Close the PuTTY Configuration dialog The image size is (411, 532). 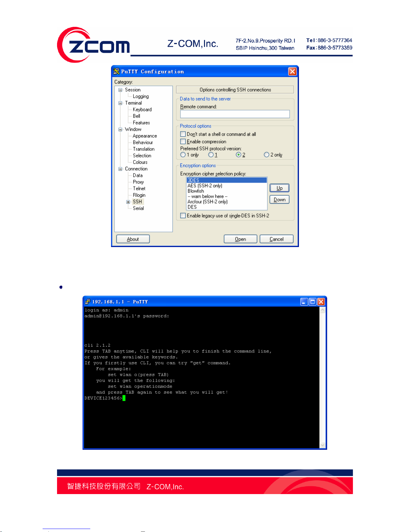pyautogui.click(x=293, y=71)
